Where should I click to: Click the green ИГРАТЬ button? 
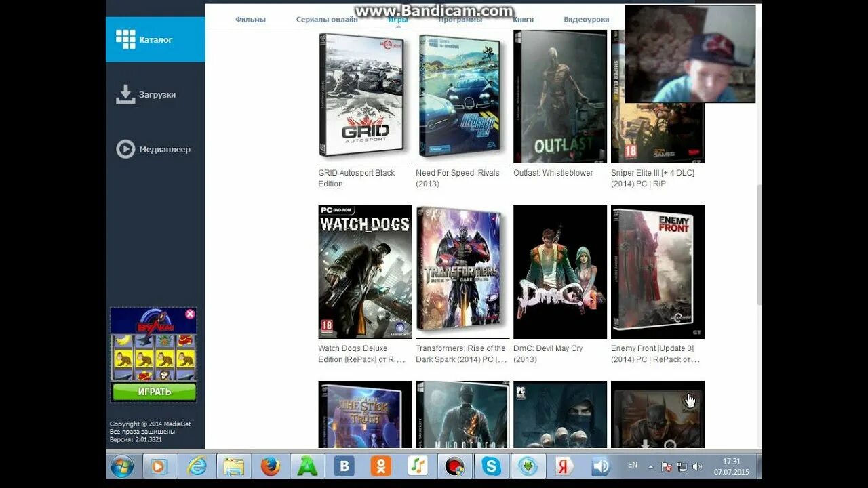click(x=154, y=392)
